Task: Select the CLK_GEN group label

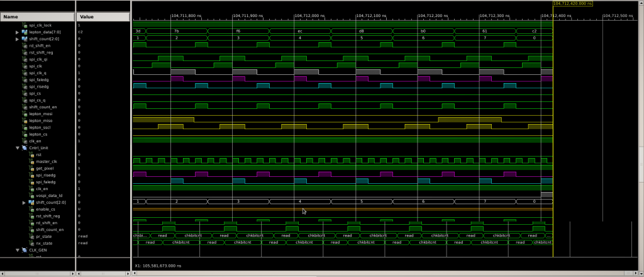Action: pyautogui.click(x=37, y=250)
